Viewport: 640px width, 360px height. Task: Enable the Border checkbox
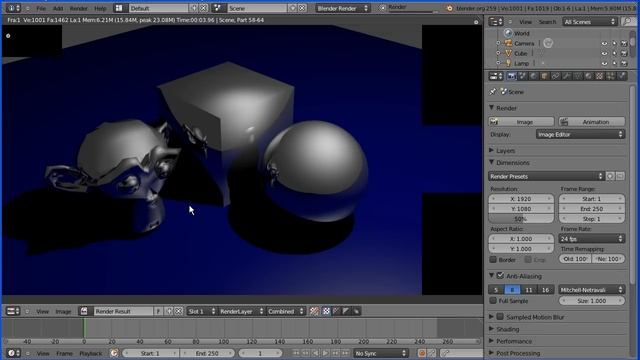[x=493, y=260]
